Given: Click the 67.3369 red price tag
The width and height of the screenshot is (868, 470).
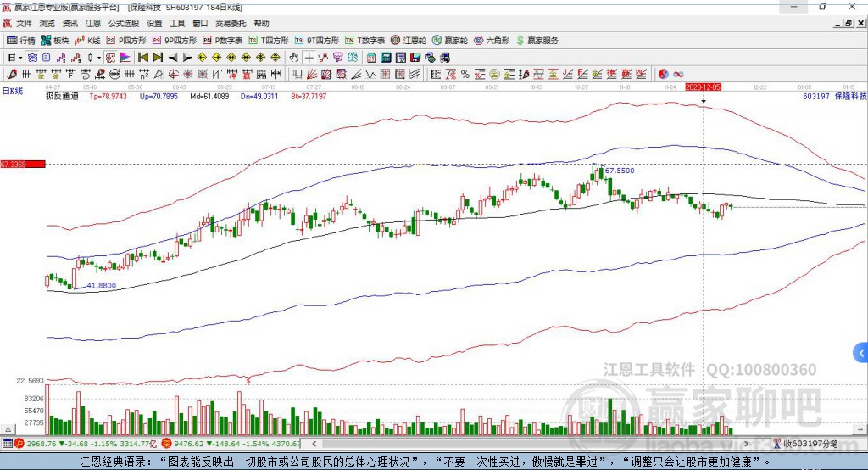Looking at the screenshot, I should [23, 164].
